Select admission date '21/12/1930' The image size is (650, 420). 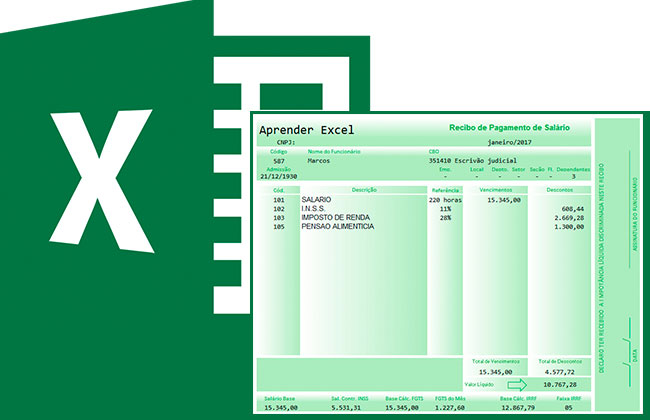279,176
